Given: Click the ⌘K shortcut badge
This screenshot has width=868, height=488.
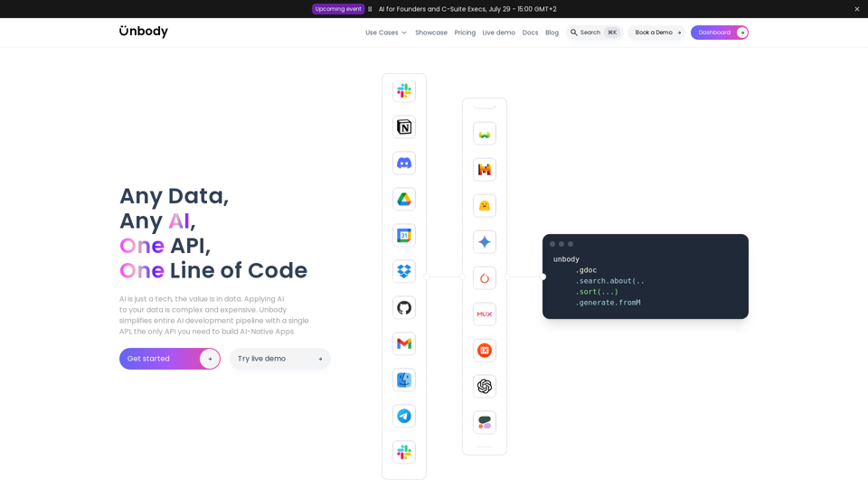Looking at the screenshot, I should pyautogui.click(x=612, y=33).
